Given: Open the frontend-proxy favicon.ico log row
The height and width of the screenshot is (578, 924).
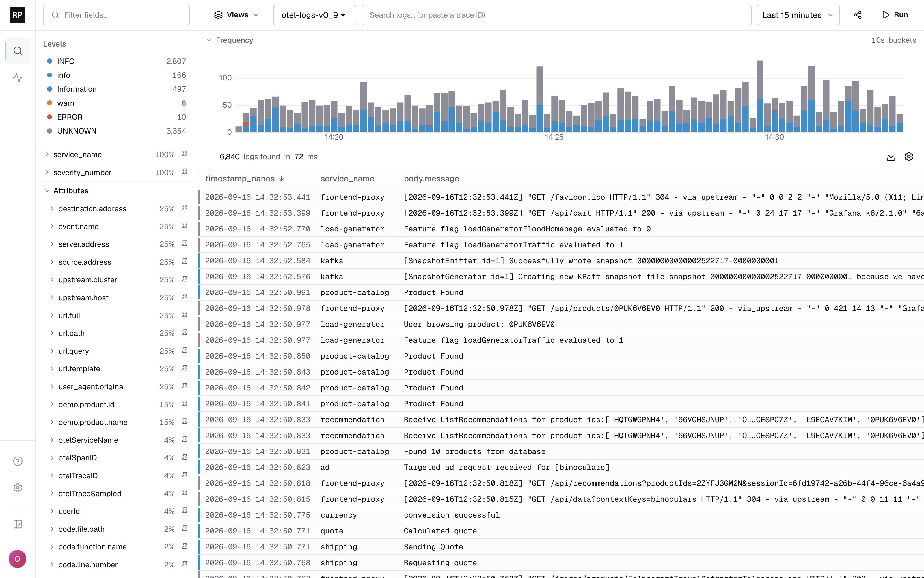Looking at the screenshot, I should 561,197.
